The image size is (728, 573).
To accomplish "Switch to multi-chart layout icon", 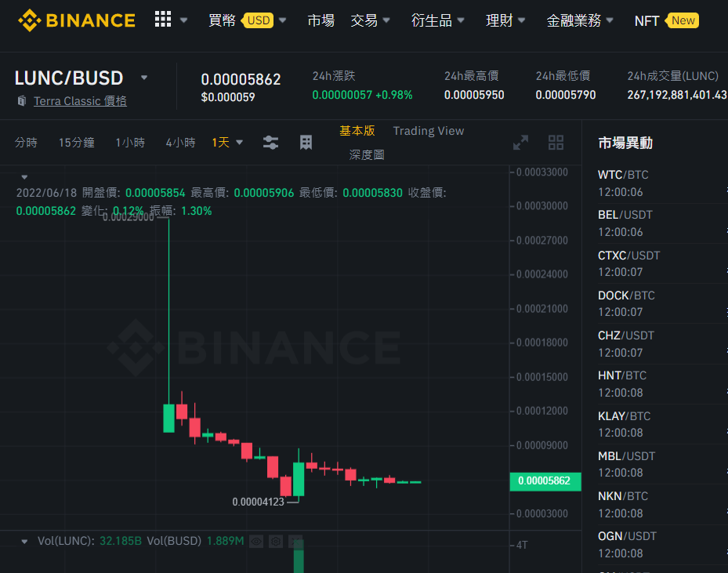I will (556, 142).
